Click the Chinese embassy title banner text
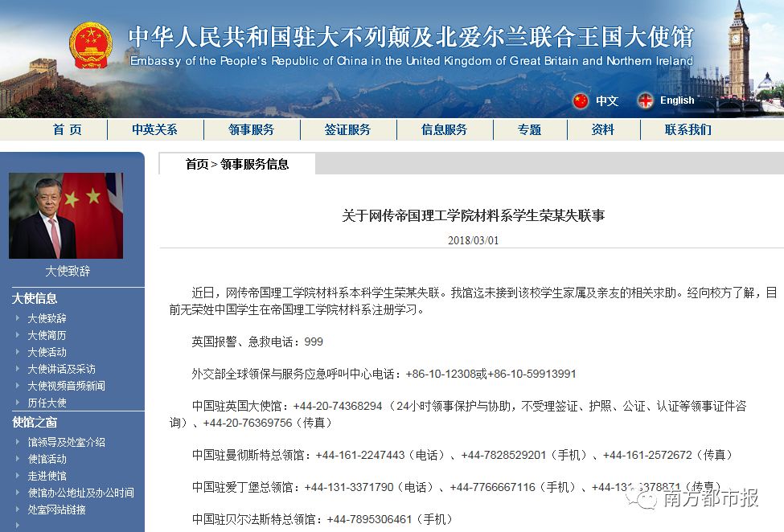Image resolution: width=784 pixels, height=532 pixels. pos(411,37)
